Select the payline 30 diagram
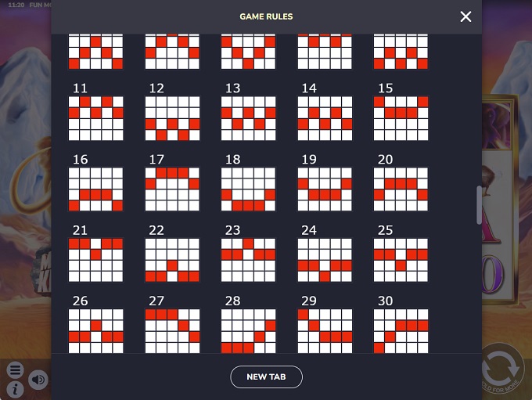 coord(401,331)
